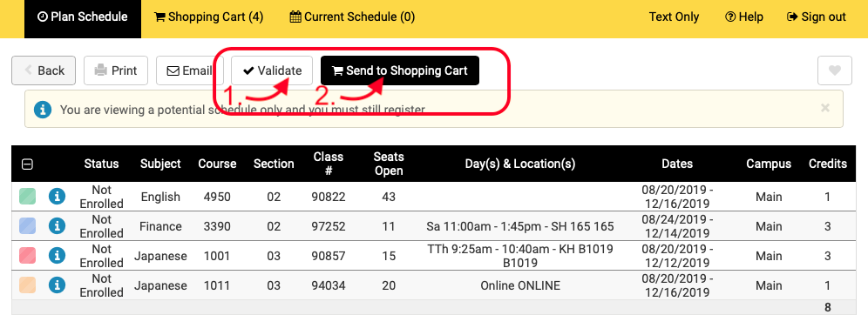The width and height of the screenshot is (868, 315).
Task: Go Back to previous page
Action: pos(44,70)
